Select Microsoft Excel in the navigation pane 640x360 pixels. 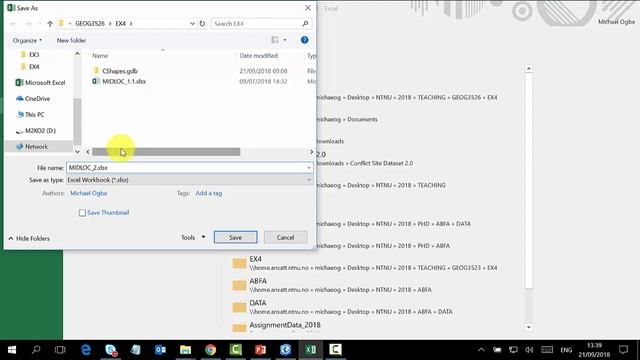[40, 82]
